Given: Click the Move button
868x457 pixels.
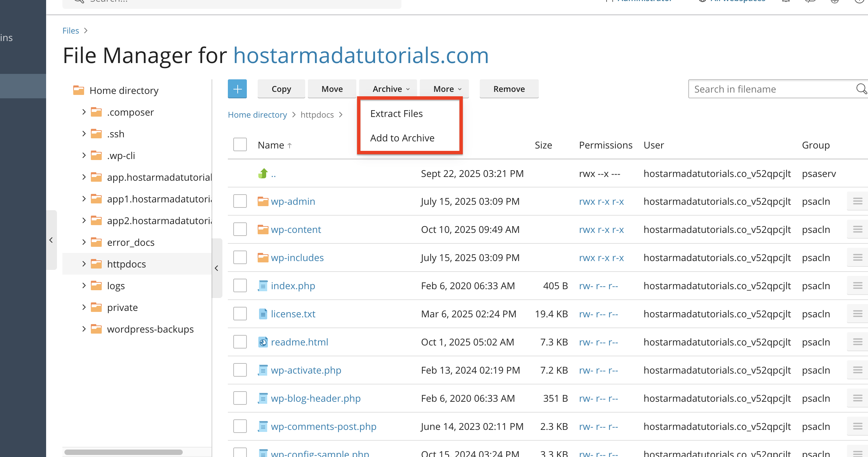Looking at the screenshot, I should [x=332, y=89].
